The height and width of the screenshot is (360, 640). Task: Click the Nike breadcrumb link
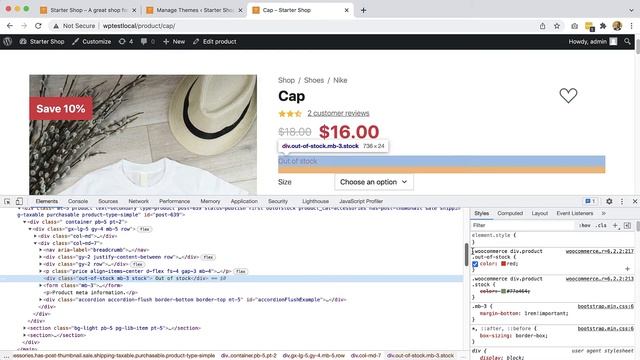tap(340, 80)
